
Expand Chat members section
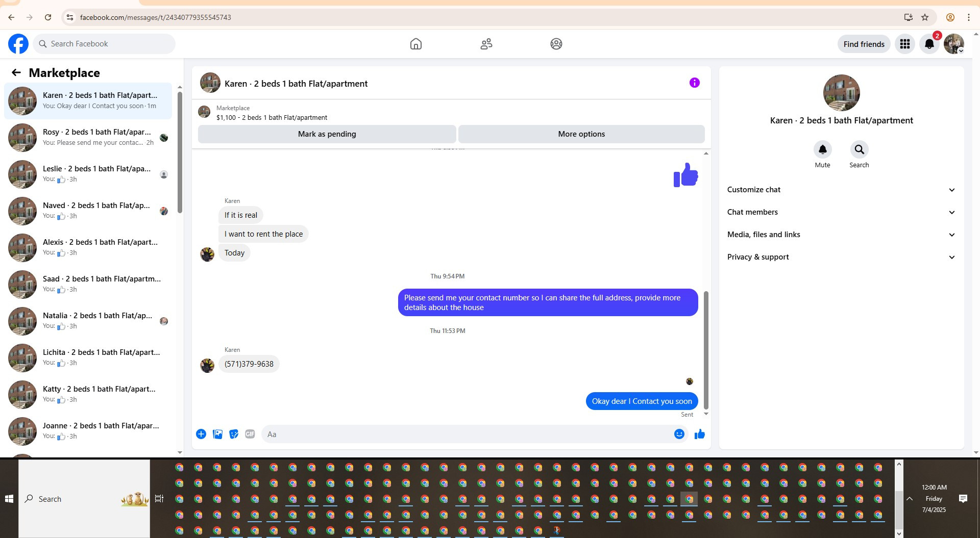[x=841, y=212]
